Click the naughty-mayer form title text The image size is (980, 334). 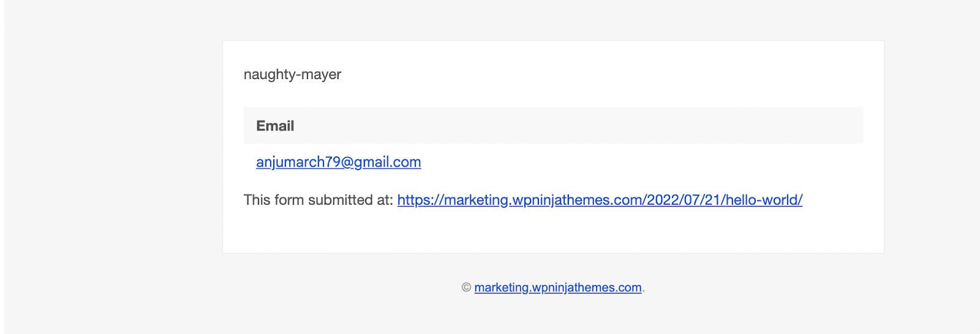(292, 74)
